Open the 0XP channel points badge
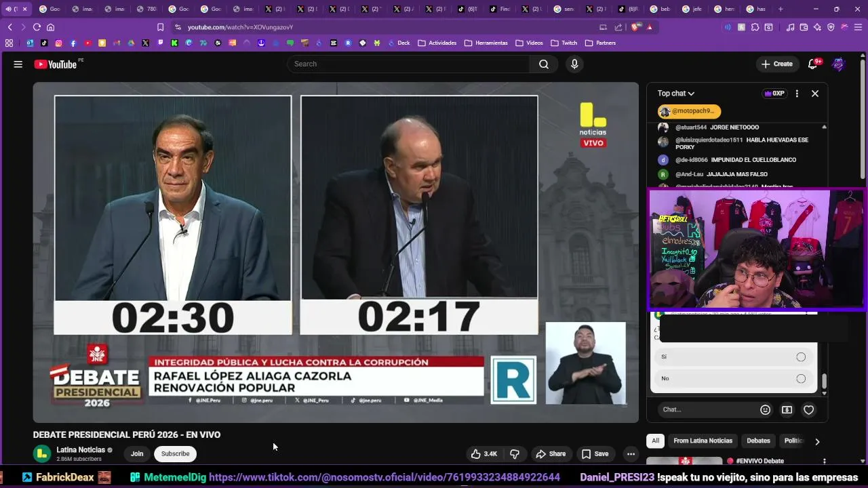The height and width of the screenshot is (488, 868). tap(774, 94)
